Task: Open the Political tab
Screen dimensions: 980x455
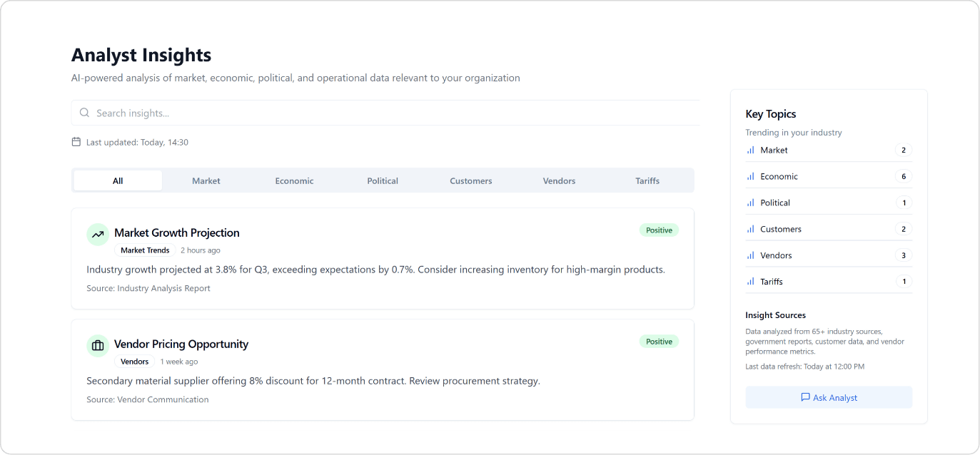Action: (x=383, y=181)
